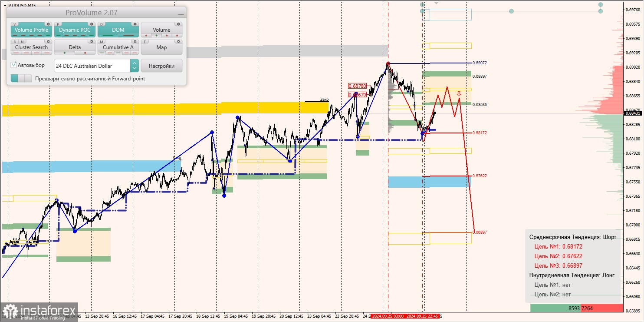Click the red 0.68172 chart level label
Screen dimensions: 644x322
[x=480, y=133]
